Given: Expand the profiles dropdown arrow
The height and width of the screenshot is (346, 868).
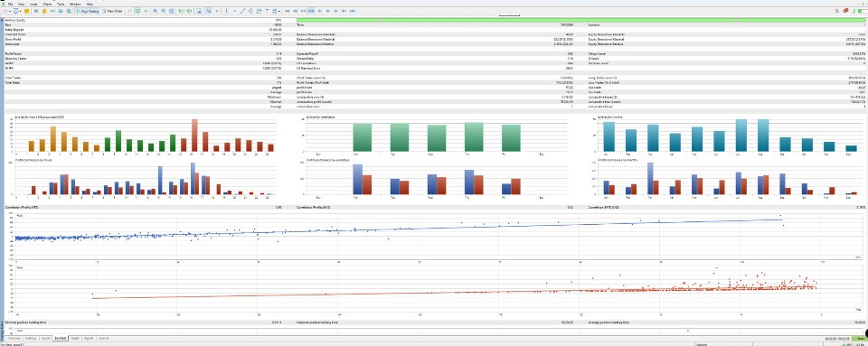Looking at the screenshot, I should (x=21, y=11).
